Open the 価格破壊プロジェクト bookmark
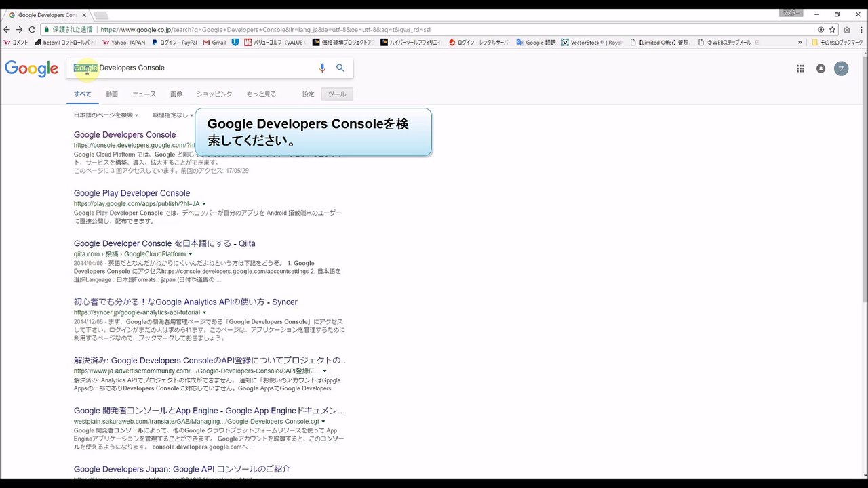868x488 pixels. 343,43
